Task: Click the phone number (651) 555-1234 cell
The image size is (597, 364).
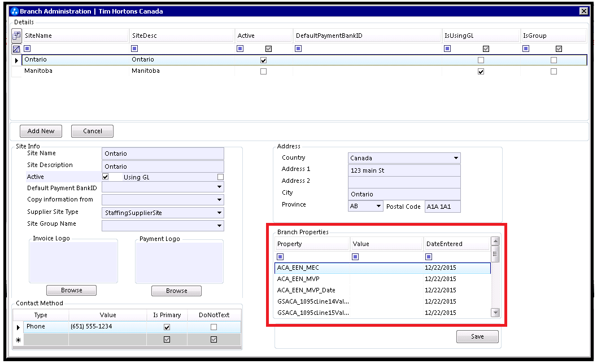Action: (108, 327)
